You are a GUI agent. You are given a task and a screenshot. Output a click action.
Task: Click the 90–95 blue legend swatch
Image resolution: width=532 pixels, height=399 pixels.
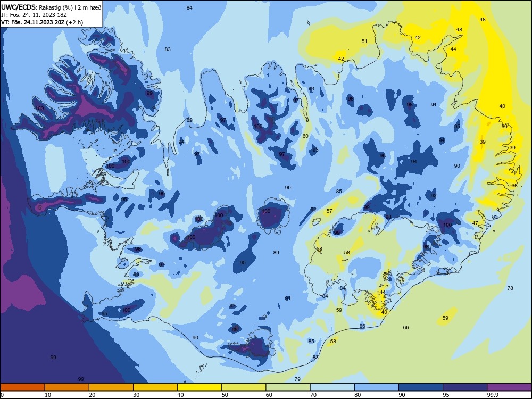421,387
